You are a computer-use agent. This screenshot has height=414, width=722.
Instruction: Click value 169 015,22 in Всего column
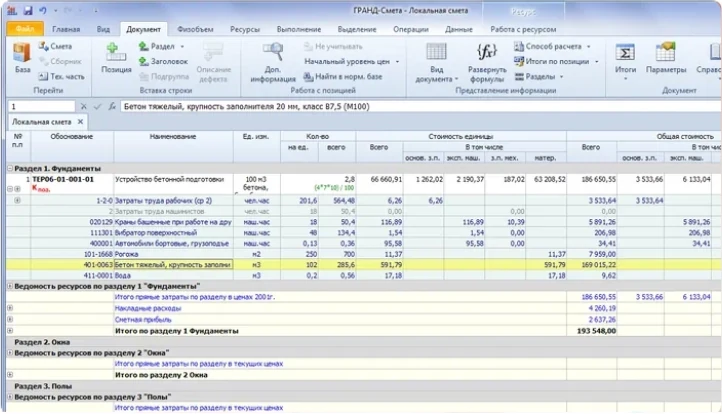point(594,265)
